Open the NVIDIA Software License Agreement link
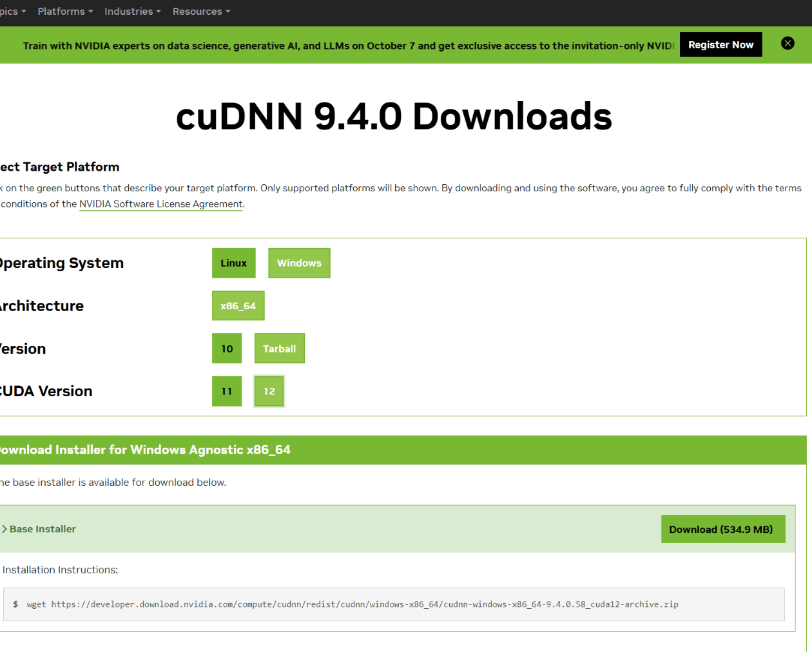Image resolution: width=812 pixels, height=652 pixels. point(161,204)
